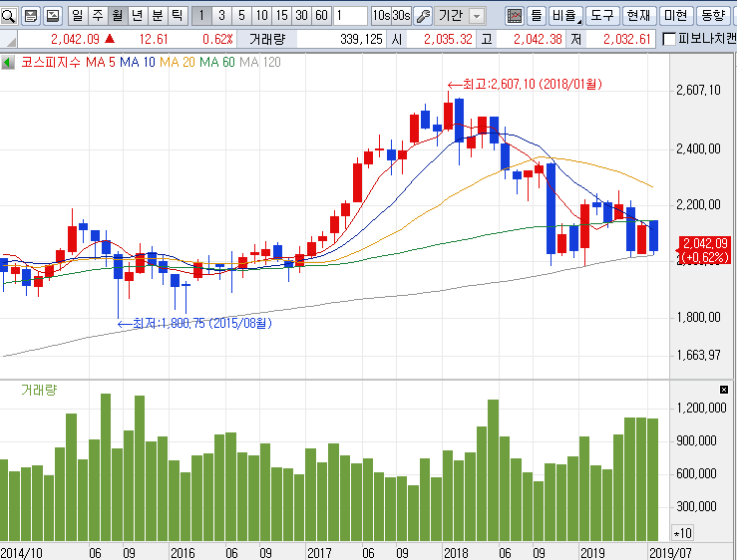Viewport: 737px width, 560px height.
Task: Click the magnifier search icon
Action: click(8, 16)
